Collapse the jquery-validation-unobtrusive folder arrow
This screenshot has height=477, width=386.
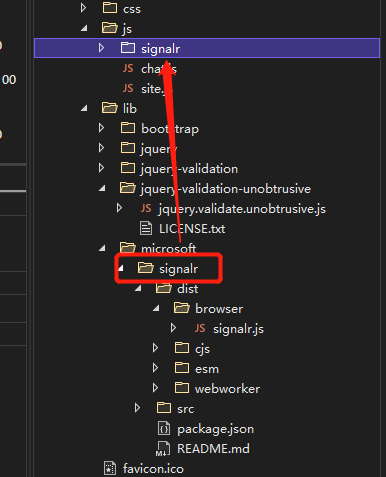[102, 189]
